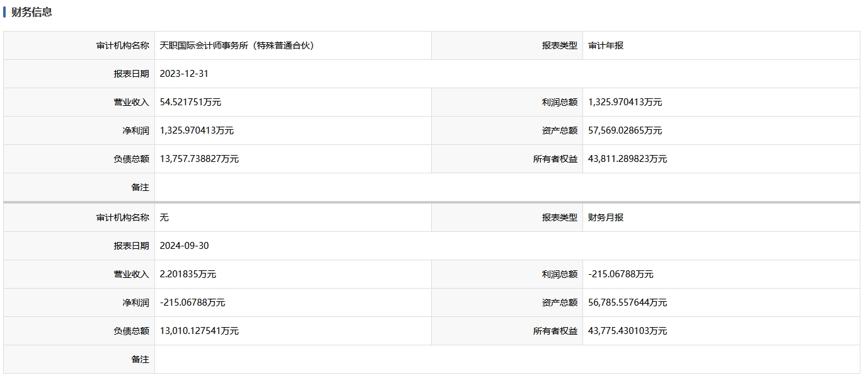This screenshot has width=868, height=380.
Task: Click 2023 total assets value 57,569.02865万元
Action: (x=625, y=130)
